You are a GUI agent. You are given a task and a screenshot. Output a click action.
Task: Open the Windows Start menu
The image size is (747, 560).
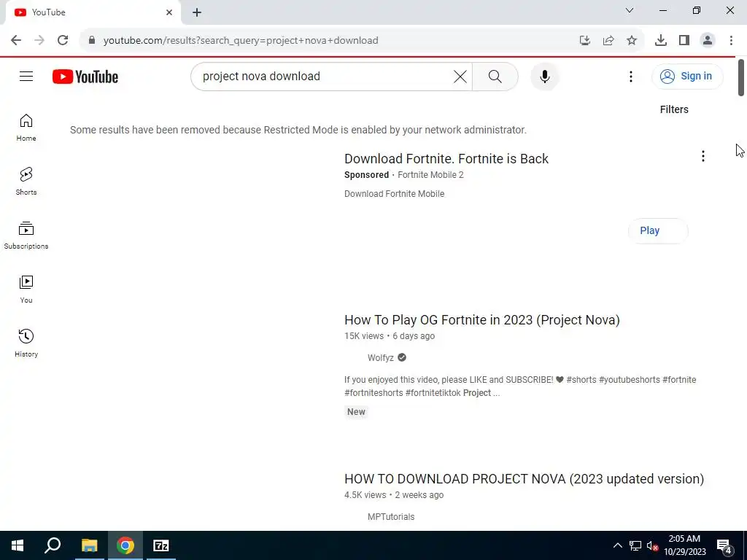(18, 545)
